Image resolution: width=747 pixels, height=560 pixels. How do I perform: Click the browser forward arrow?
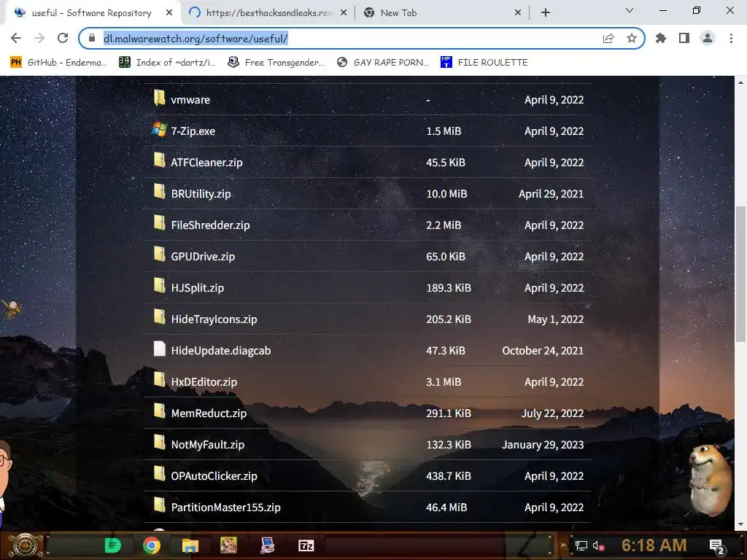[x=39, y=38]
